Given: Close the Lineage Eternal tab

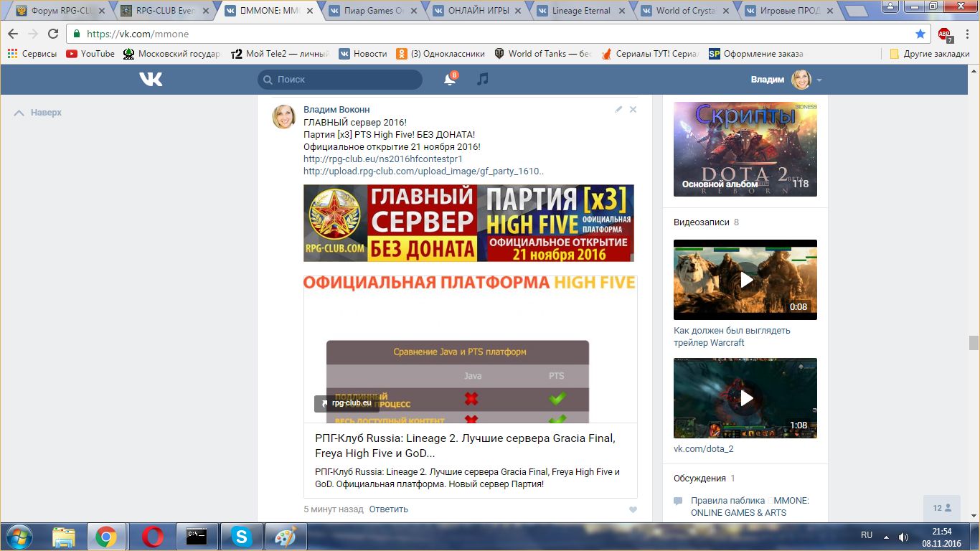Looking at the screenshot, I should tap(623, 11).
